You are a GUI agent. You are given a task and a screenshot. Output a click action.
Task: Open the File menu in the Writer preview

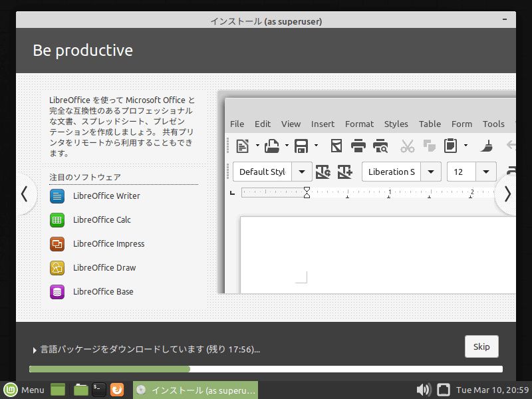(x=237, y=124)
